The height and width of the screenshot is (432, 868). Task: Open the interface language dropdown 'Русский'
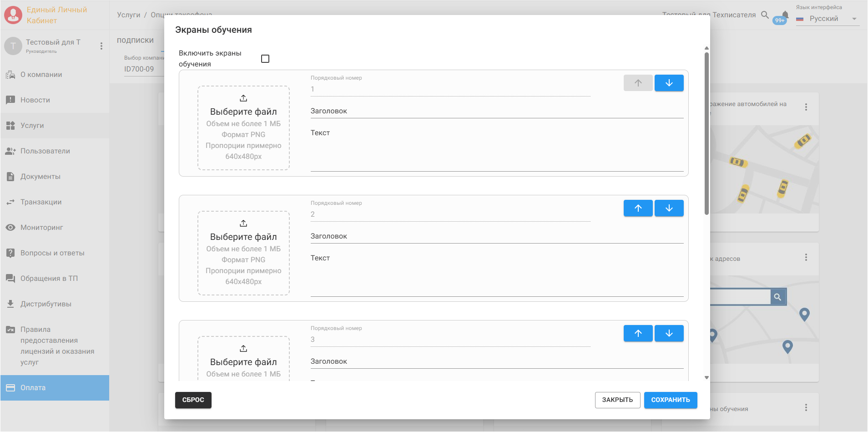(x=828, y=19)
